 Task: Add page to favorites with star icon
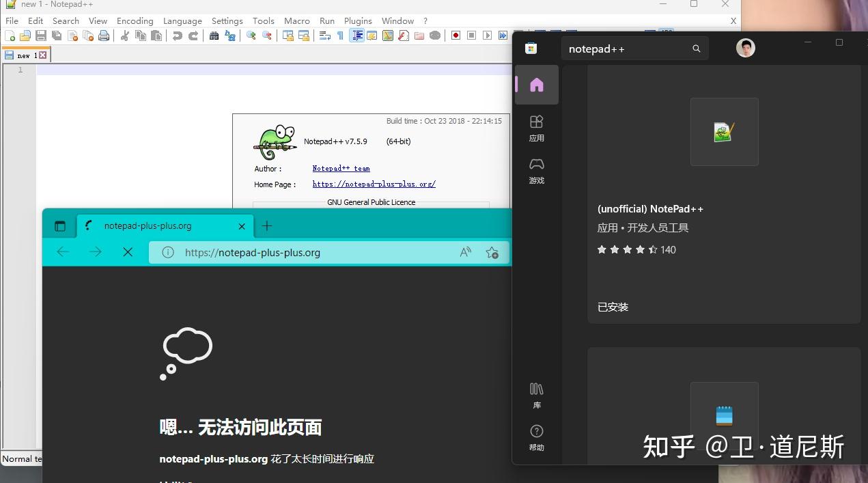[492, 253]
